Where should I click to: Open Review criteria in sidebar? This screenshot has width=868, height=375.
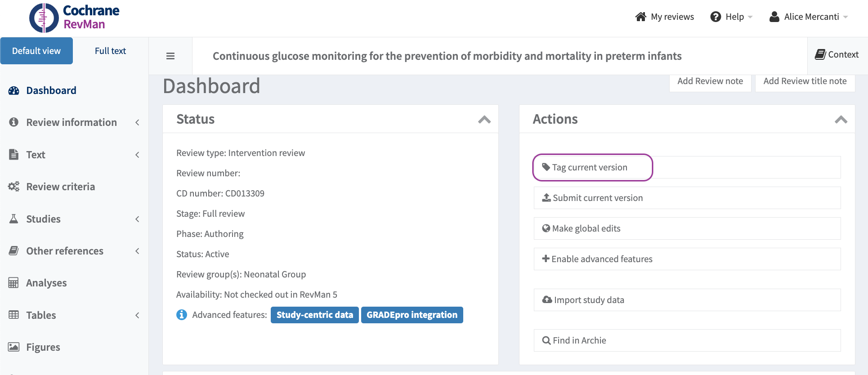[x=60, y=187]
